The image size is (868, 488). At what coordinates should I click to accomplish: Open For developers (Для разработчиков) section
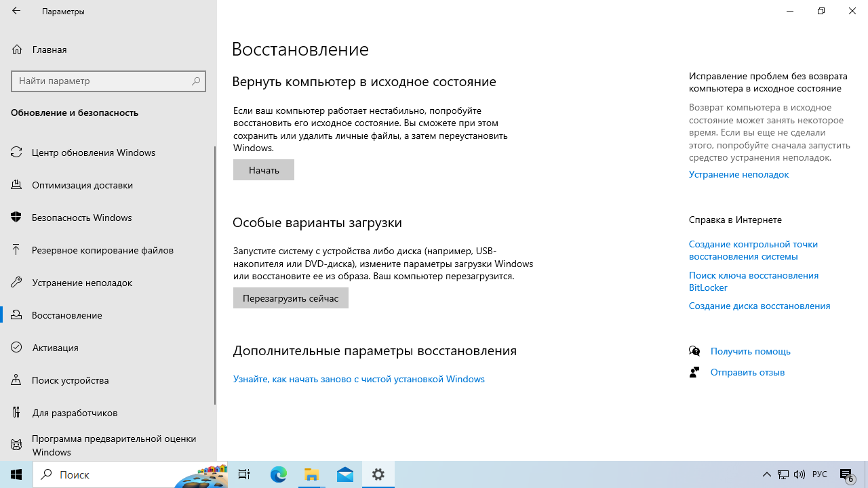(x=75, y=413)
